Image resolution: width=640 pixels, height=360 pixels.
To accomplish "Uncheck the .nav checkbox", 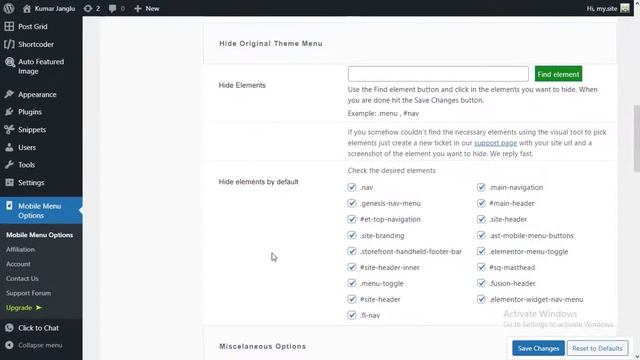I will 352,187.
